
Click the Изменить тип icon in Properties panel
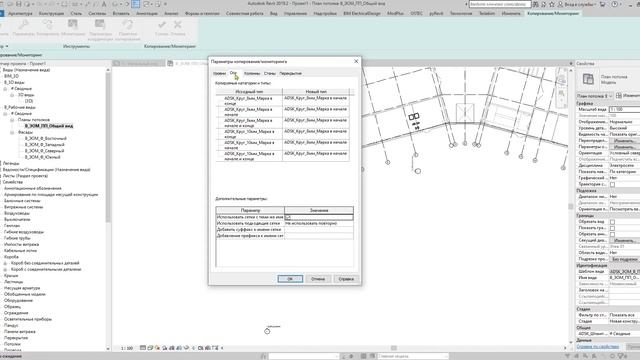(x=619, y=96)
